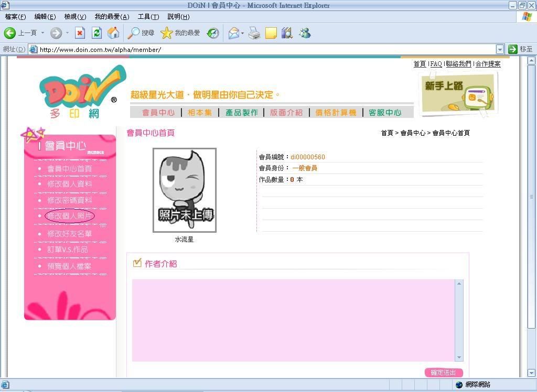537x392 pixels.
Task: Open the Messenger icon in toolbar
Action: click(x=305, y=33)
